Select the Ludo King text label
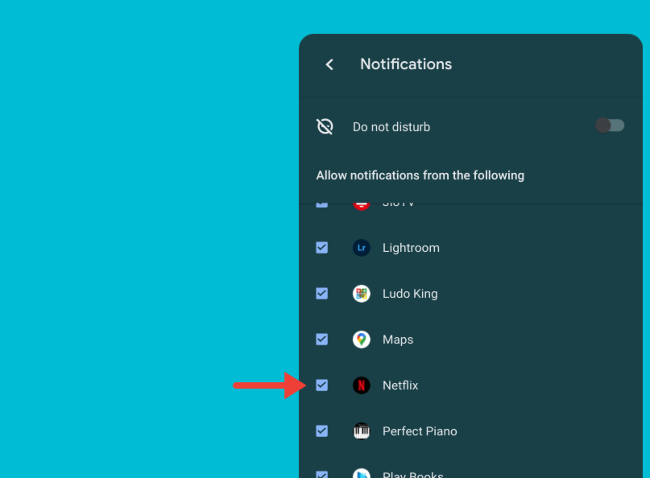This screenshot has width=650, height=478. point(410,294)
